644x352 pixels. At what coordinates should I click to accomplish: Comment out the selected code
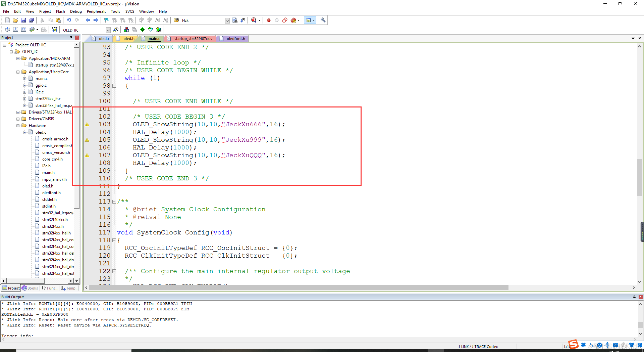(158, 20)
